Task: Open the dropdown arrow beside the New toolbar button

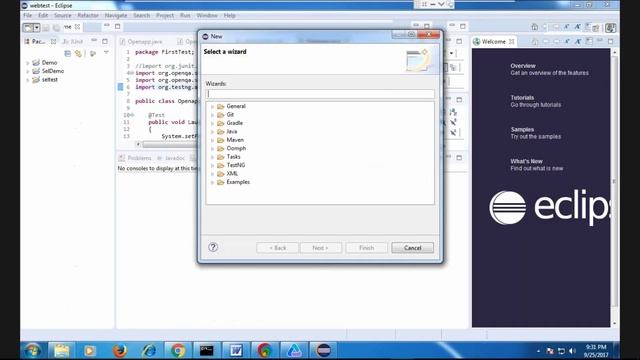Action: click(36, 27)
